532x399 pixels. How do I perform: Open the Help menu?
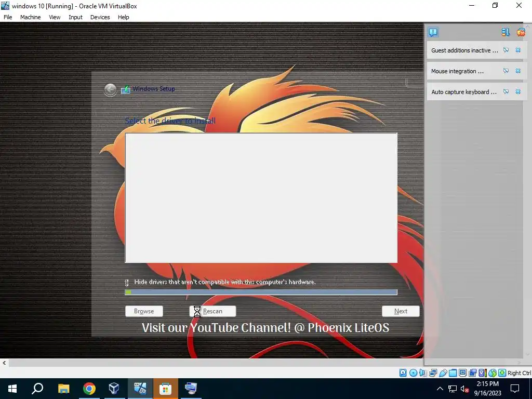tap(124, 17)
